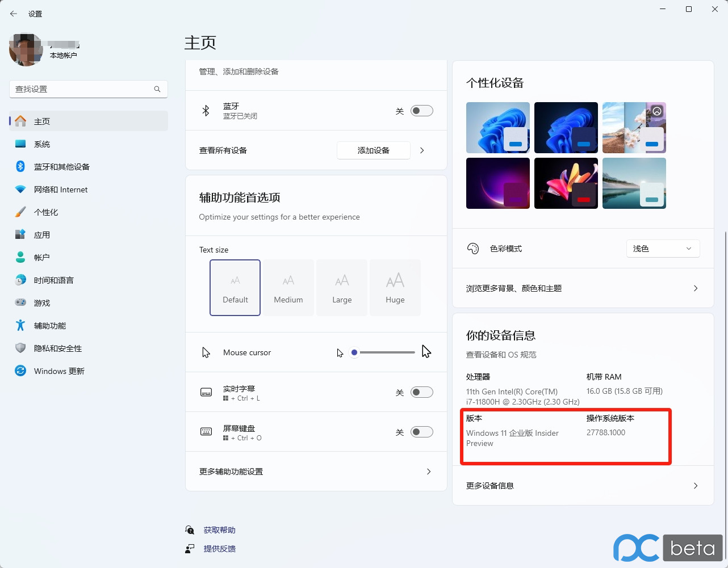
Task: Click 查看所有设备 label
Action: coord(223,150)
